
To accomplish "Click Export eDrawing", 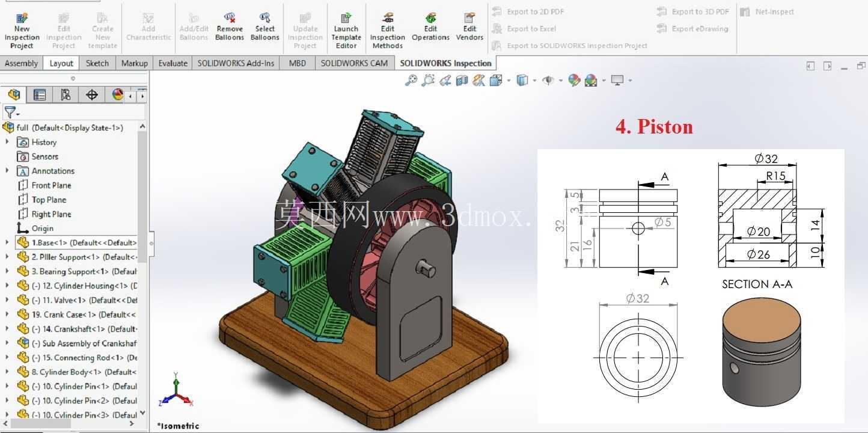I will pyautogui.click(x=692, y=28).
